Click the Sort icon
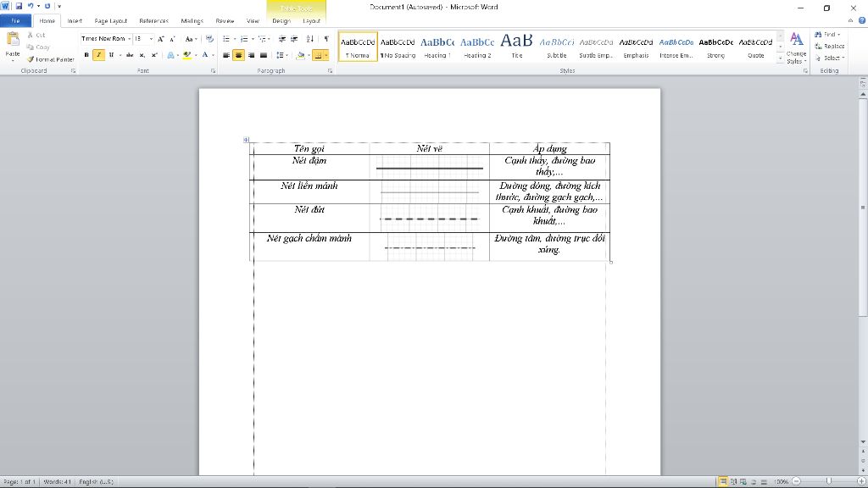This screenshot has width=868, height=488. [x=310, y=39]
